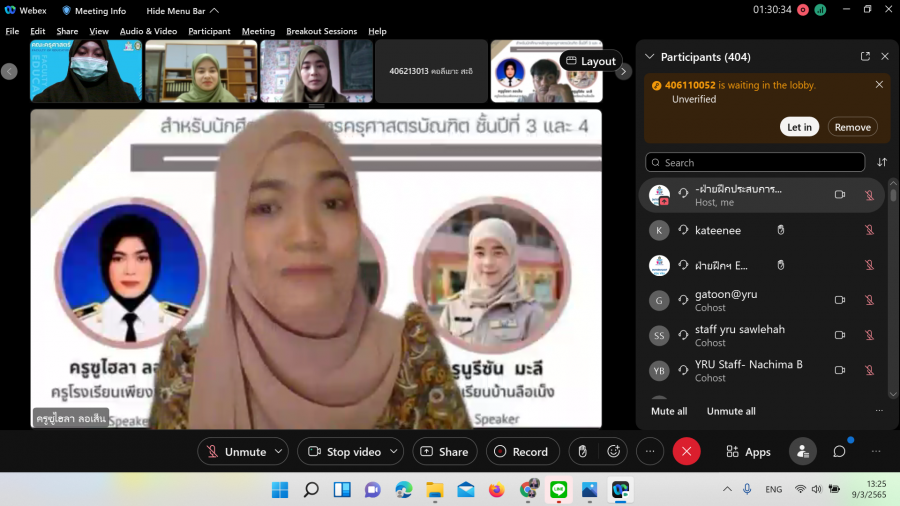Expand the Stop video options arrow
The height and width of the screenshot is (506, 900).
[x=393, y=452]
